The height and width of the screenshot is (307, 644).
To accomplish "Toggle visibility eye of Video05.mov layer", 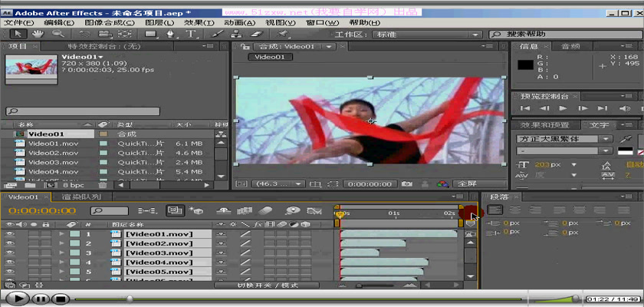I will pos(9,272).
